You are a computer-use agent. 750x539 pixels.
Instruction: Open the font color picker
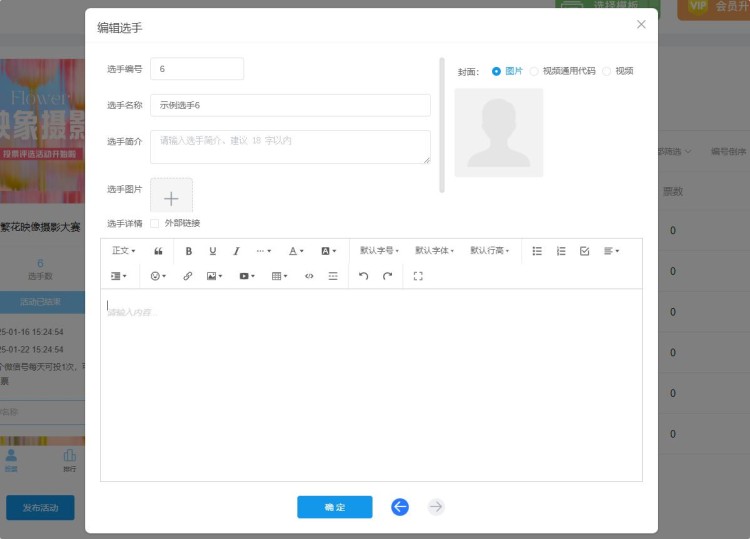pyautogui.click(x=296, y=251)
